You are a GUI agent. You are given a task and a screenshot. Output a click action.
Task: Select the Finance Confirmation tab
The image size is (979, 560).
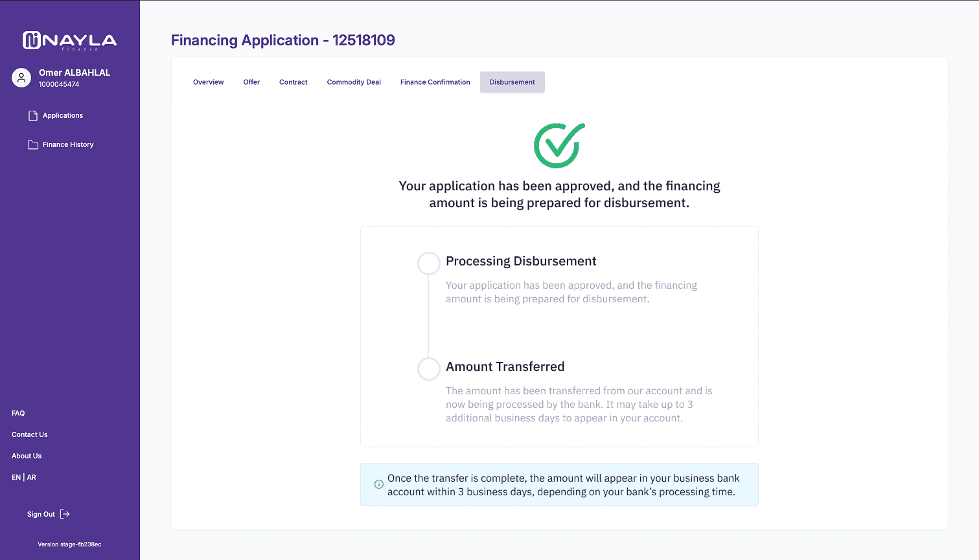pos(435,82)
